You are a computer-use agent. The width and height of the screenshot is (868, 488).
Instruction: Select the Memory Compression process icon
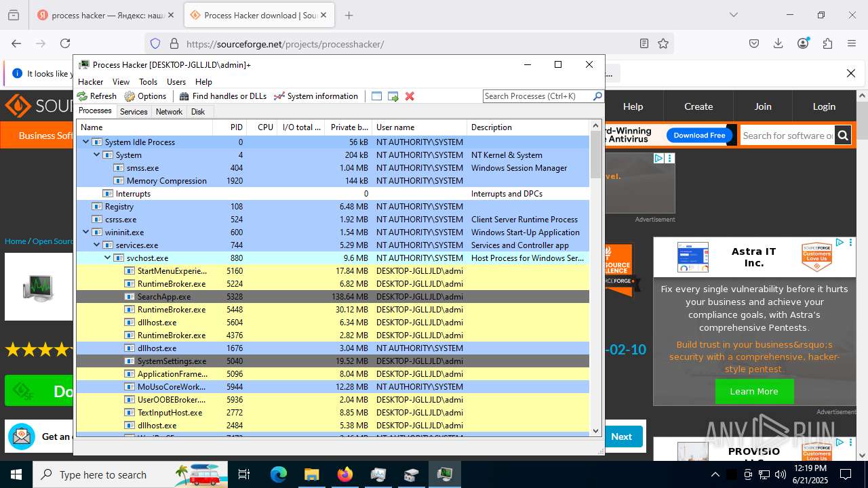(119, 181)
